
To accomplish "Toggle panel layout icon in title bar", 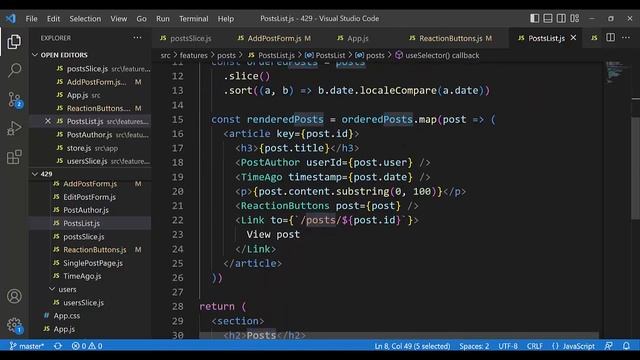I will (548, 18).
